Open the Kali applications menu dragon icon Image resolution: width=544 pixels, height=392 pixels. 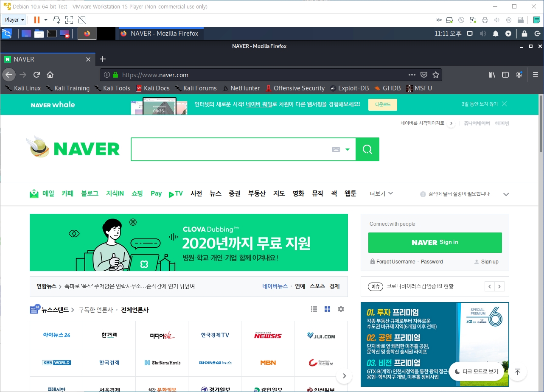pyautogui.click(x=7, y=34)
